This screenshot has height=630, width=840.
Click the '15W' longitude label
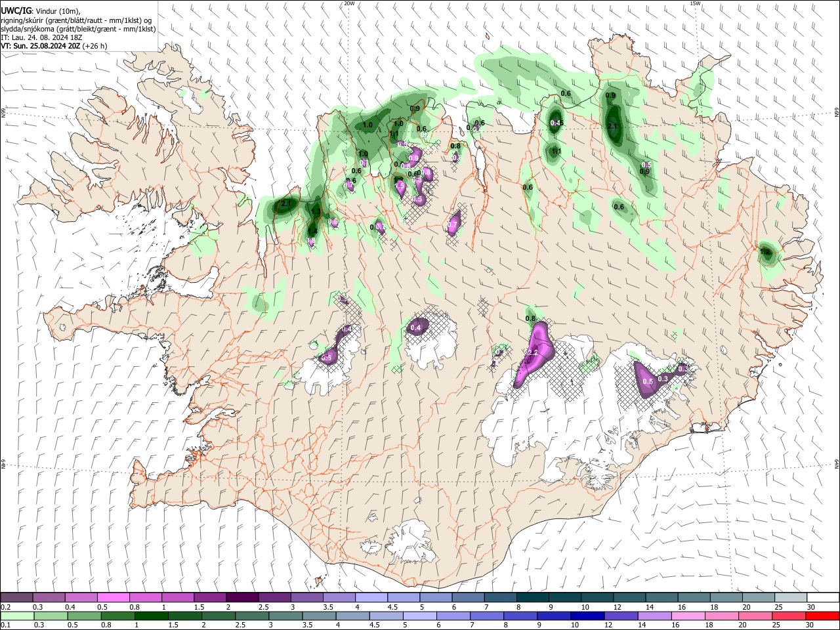[x=695, y=3]
